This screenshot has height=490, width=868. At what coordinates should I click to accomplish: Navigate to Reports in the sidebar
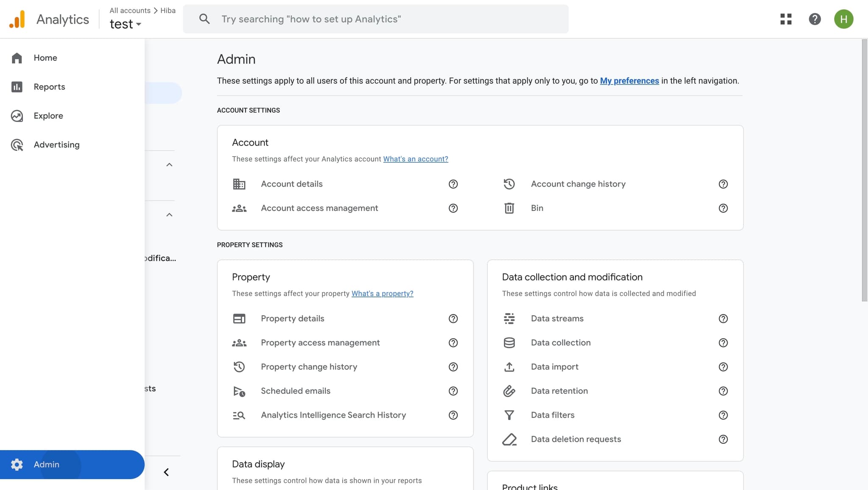pos(49,87)
